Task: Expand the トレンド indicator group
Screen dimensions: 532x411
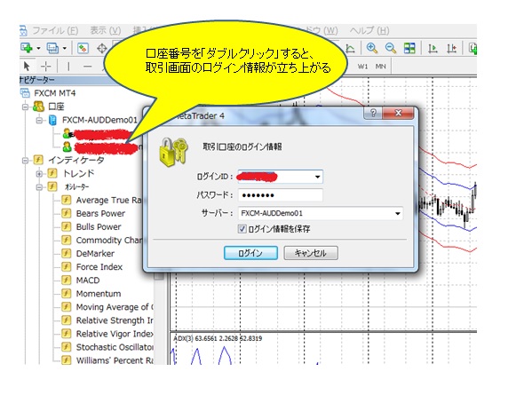Action: (x=39, y=174)
